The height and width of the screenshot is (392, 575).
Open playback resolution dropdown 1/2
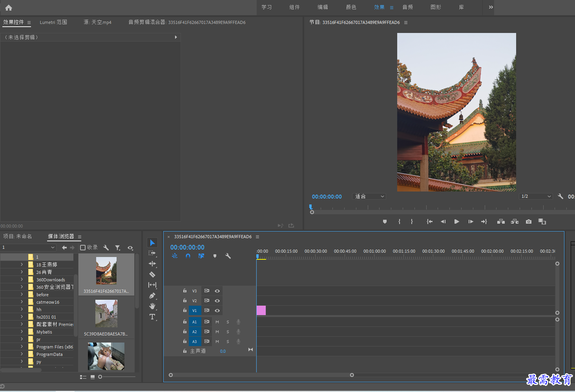click(536, 196)
